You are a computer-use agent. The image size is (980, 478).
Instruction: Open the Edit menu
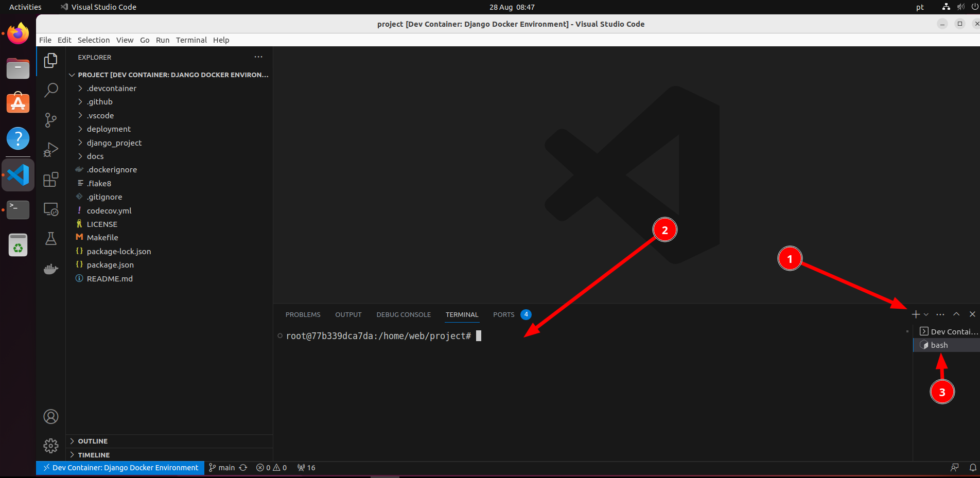click(x=64, y=40)
